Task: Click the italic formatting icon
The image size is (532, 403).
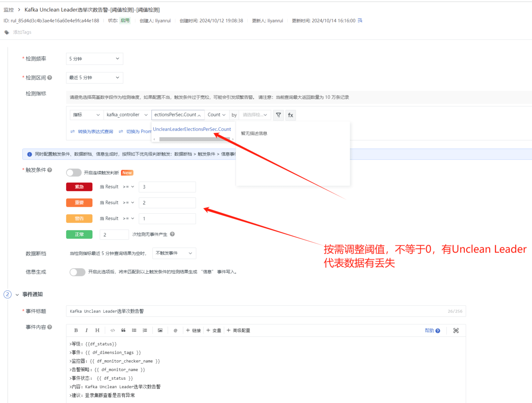Action: (x=86, y=330)
